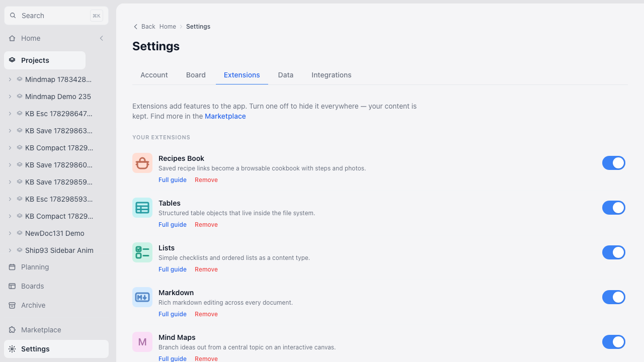644x362 pixels.
Task: Remove the Recipes Book extension
Action: coord(206,180)
